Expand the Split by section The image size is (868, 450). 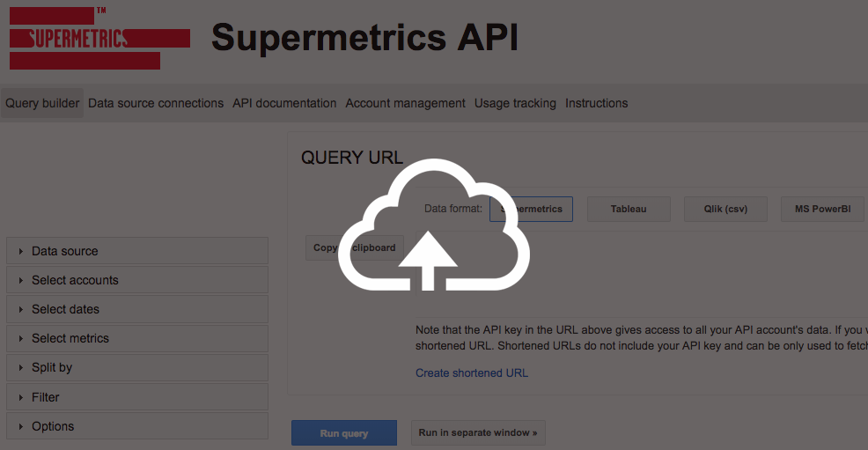point(137,367)
